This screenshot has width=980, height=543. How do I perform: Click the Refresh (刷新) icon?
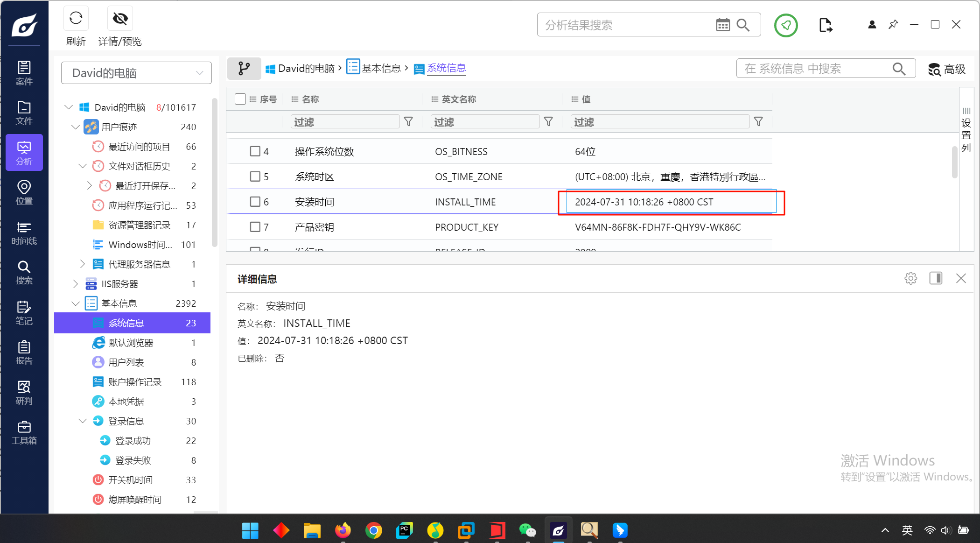76,19
